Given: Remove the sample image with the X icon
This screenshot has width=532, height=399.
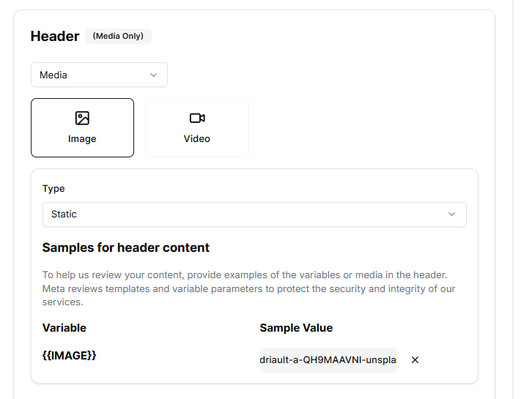Looking at the screenshot, I should coord(415,360).
